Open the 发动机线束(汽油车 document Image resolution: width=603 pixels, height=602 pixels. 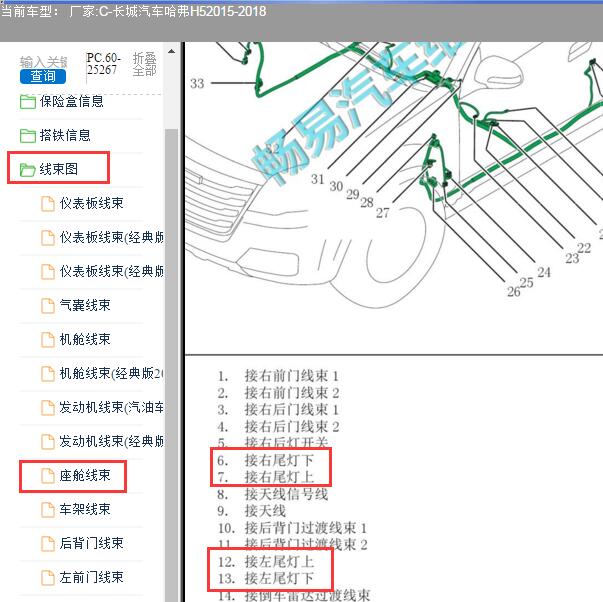coord(112,407)
